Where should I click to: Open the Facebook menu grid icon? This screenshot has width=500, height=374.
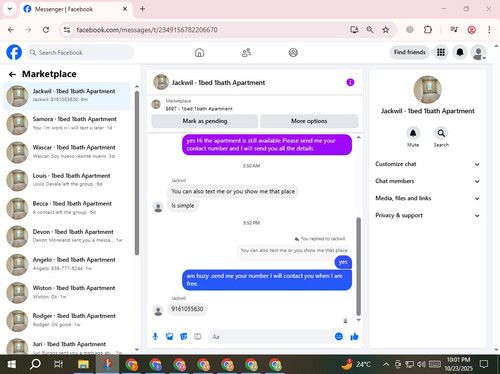pos(441,52)
